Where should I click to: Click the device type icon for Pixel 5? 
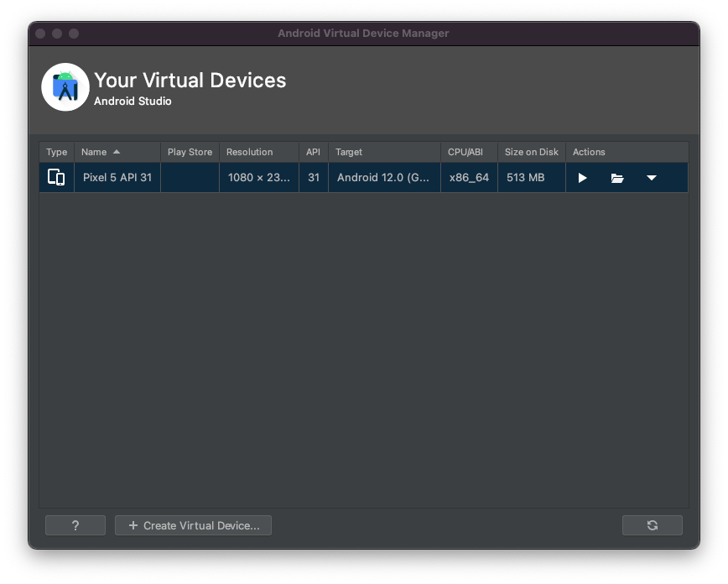(56, 178)
